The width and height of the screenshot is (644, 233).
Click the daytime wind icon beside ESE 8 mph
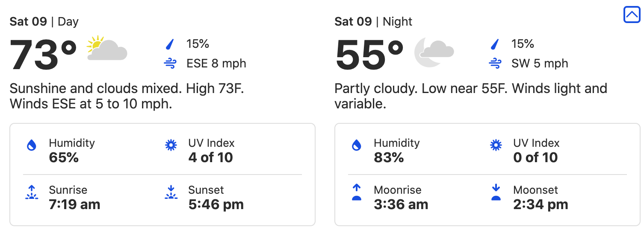[x=170, y=64]
